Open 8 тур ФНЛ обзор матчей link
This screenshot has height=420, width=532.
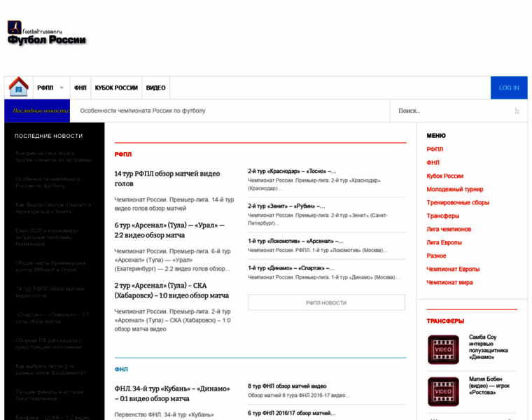coord(287,386)
